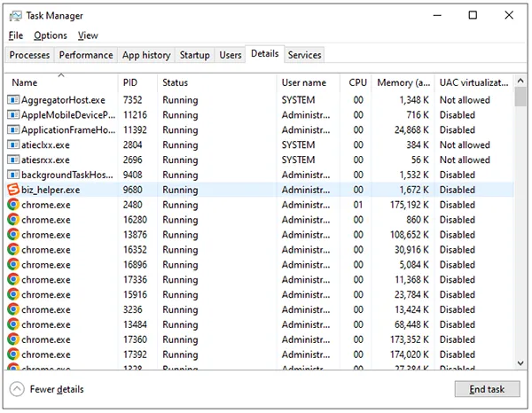
Task: Click the AggregatorHost.exe process icon
Action: [13, 100]
